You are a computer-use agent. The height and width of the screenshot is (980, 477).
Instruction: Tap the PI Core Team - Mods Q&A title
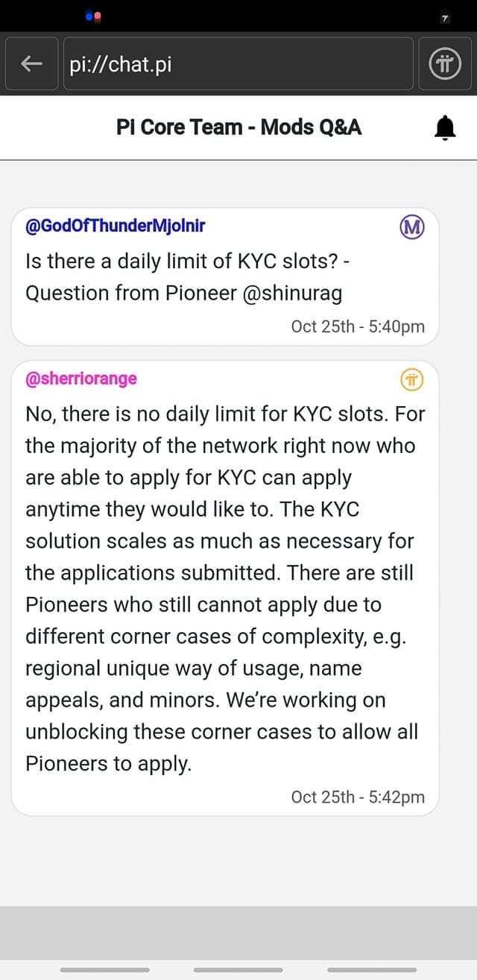(238, 127)
